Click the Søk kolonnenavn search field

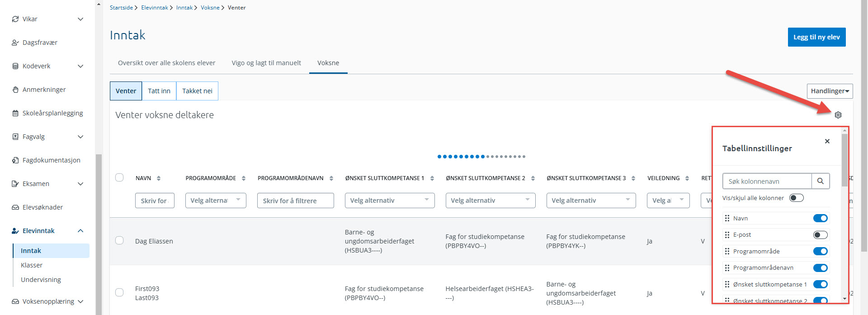pos(767,181)
